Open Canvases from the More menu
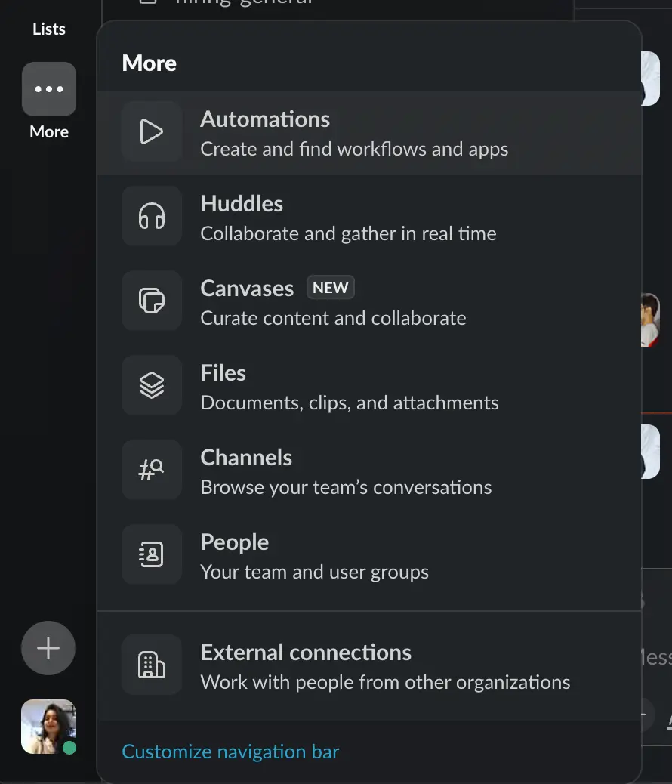The height and width of the screenshot is (784, 672). tap(369, 302)
